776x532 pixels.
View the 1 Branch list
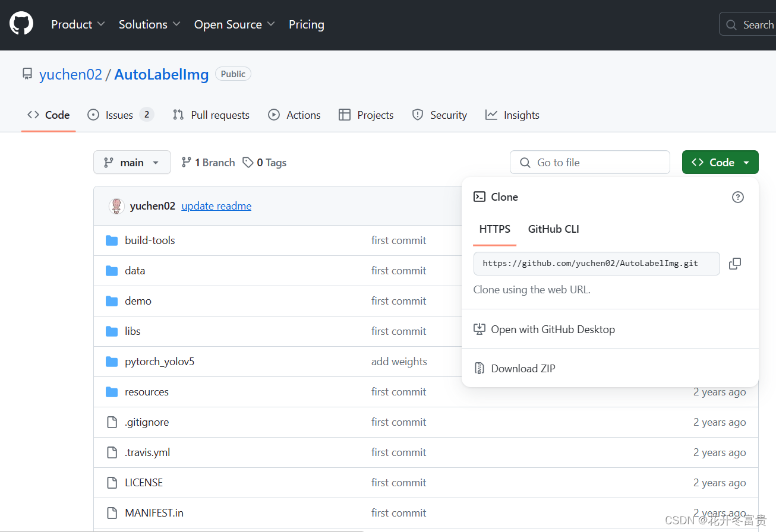(x=209, y=163)
